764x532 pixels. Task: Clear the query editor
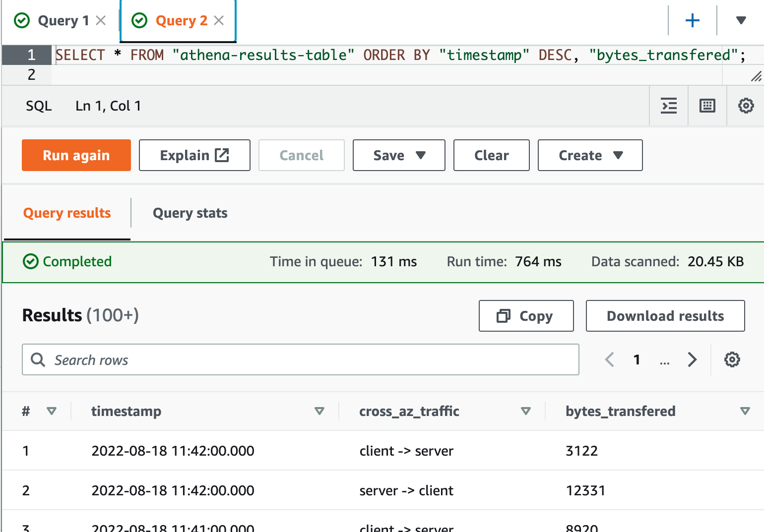point(492,155)
